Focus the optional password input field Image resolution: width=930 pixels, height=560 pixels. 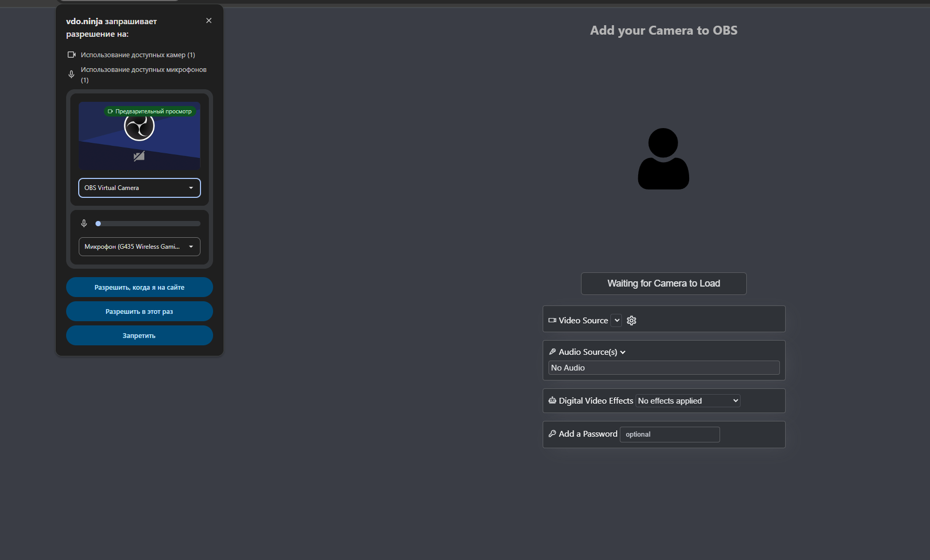tap(670, 435)
